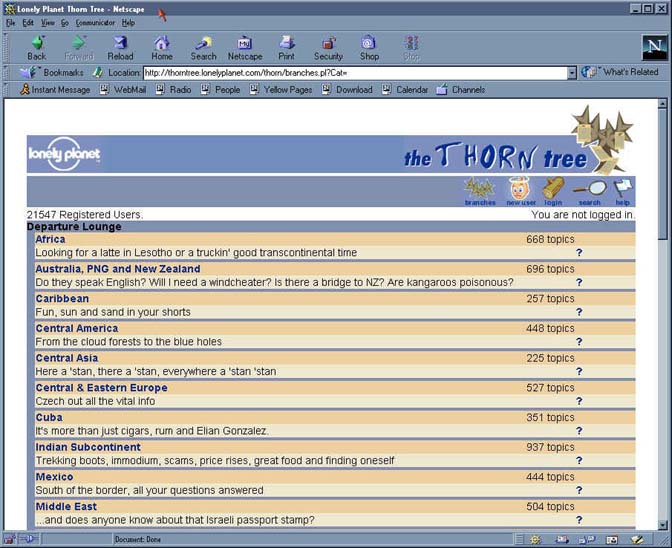Click '21547 Registered Users' text
Image resolution: width=672 pixels, height=548 pixels.
click(x=85, y=215)
